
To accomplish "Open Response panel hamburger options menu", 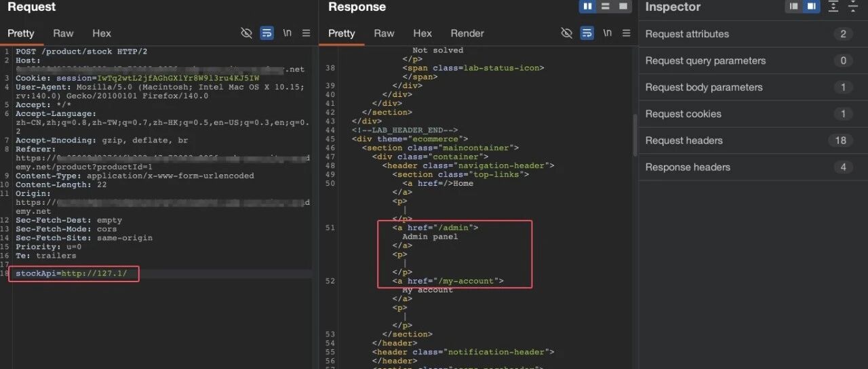I will pyautogui.click(x=626, y=33).
